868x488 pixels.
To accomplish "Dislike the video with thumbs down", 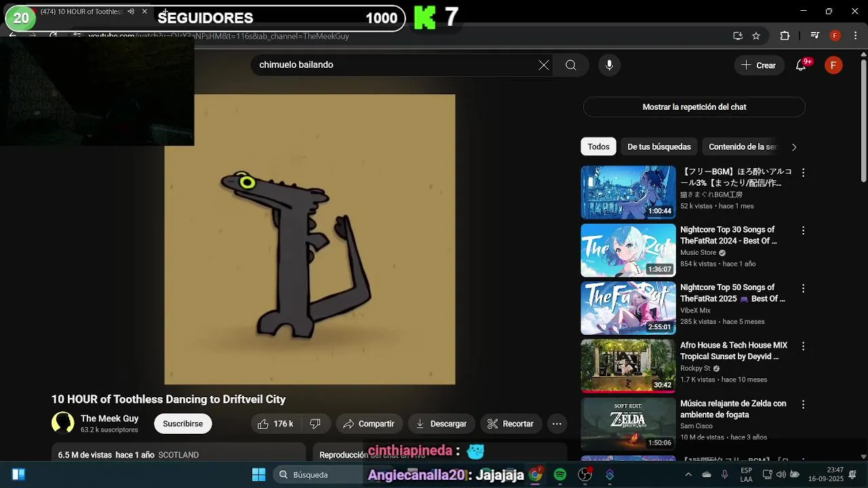I will click(x=315, y=424).
